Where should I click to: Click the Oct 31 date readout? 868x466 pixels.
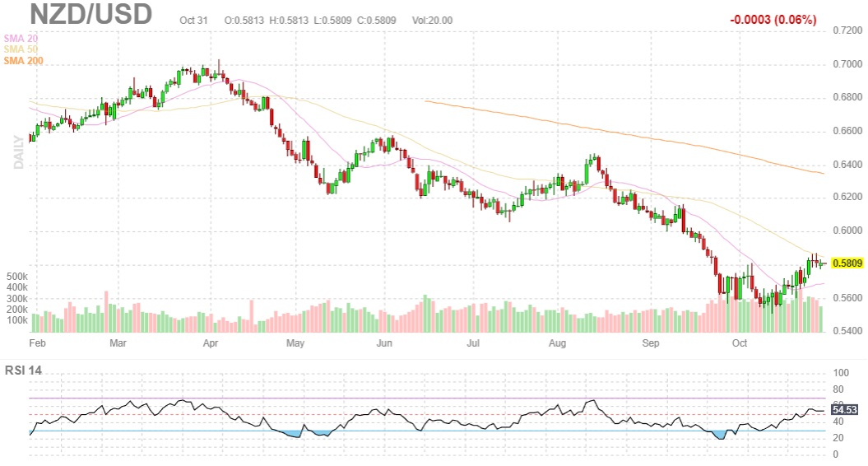click(193, 21)
